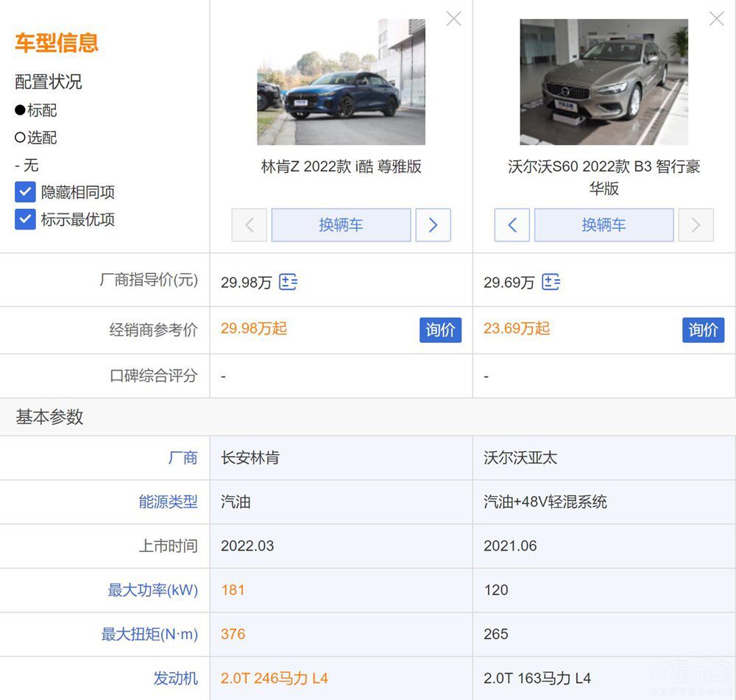Uncheck the 隐藏相同项 checkbox
Screen dimensions: 736x700
coord(24,192)
